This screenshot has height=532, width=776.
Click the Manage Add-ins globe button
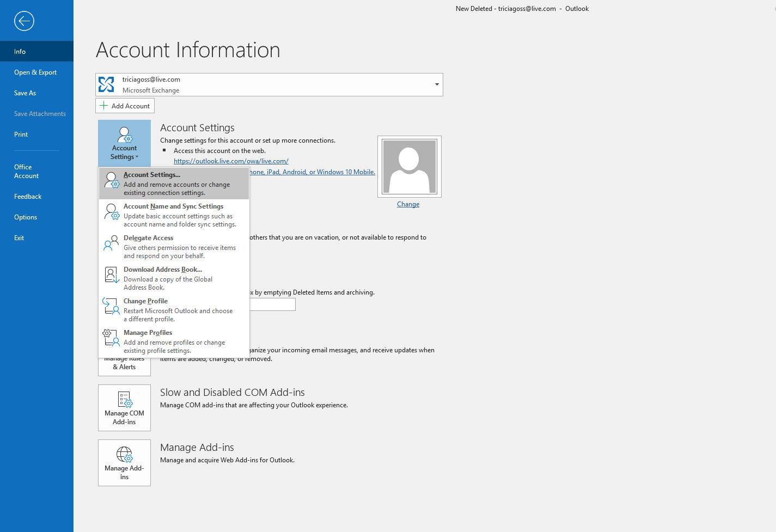[x=124, y=463]
